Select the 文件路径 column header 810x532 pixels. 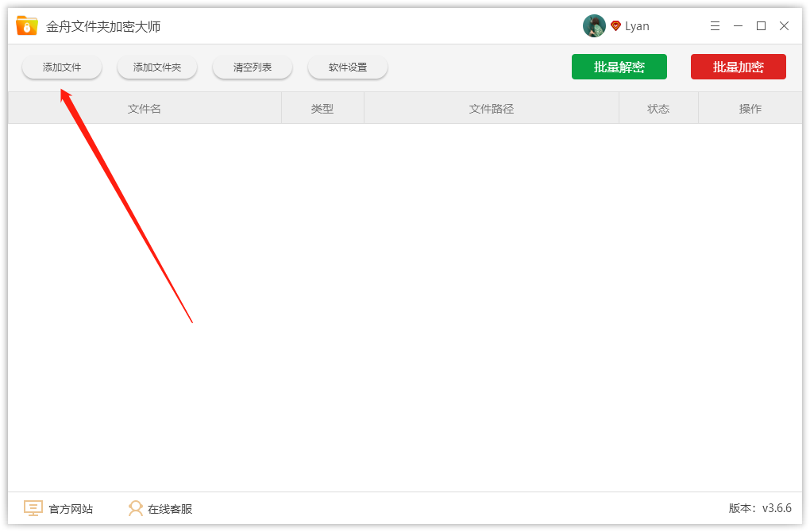492,109
